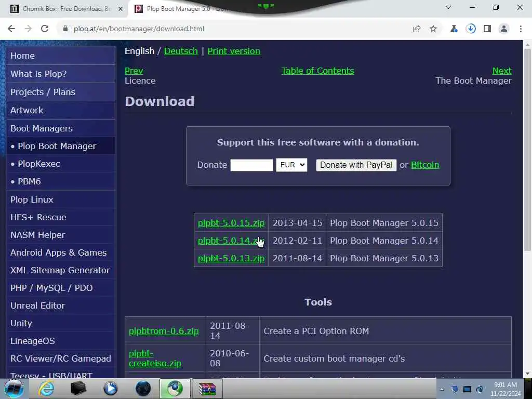The width and height of the screenshot is (532, 399).
Task: Close the Chomik Box tab
Action: [121, 9]
